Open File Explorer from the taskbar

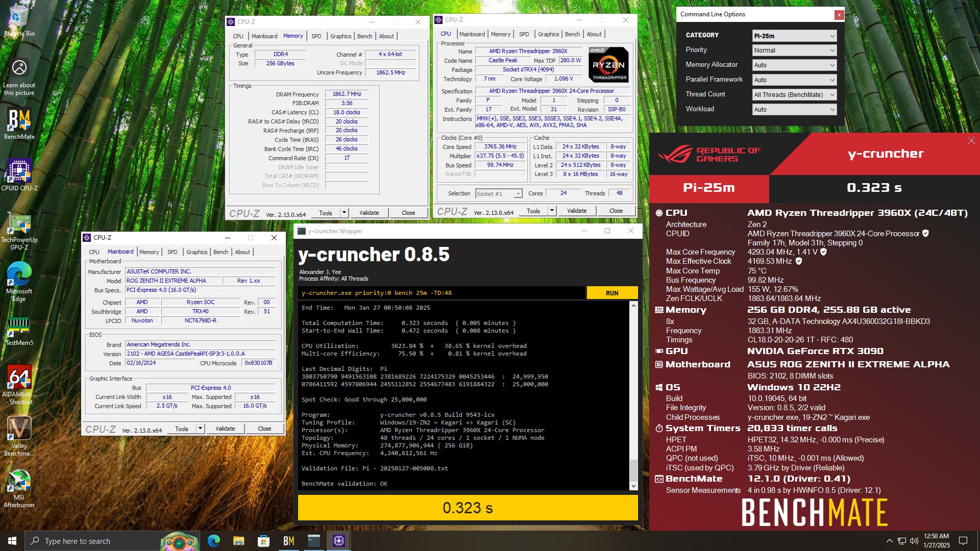click(238, 541)
